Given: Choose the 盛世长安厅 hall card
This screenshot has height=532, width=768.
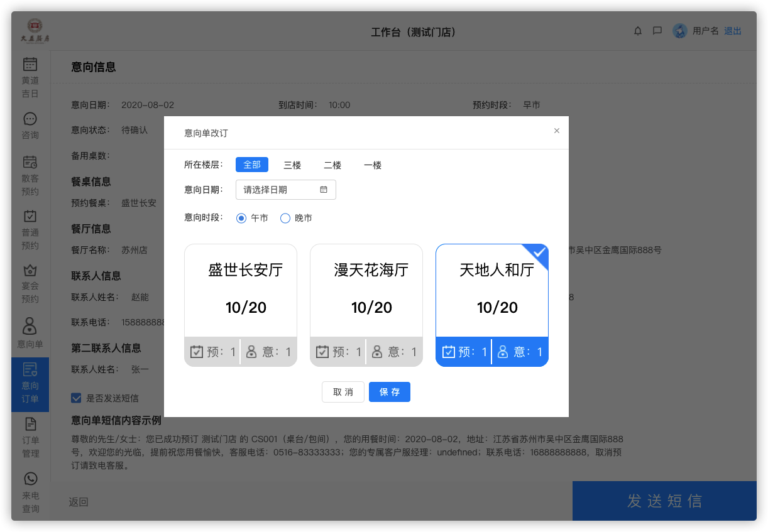Looking at the screenshot, I should tap(241, 305).
